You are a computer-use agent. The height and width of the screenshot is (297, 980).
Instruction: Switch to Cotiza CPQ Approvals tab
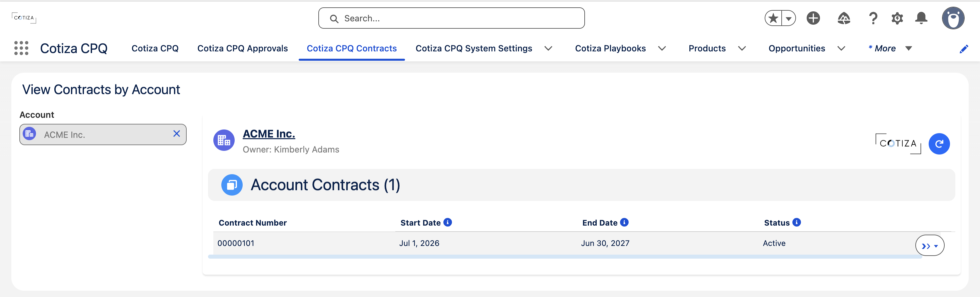pos(242,48)
